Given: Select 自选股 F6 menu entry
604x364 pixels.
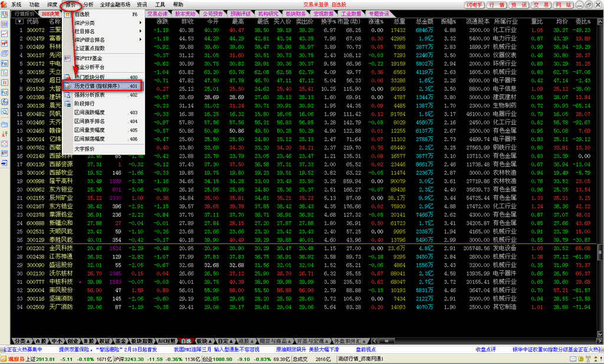Looking at the screenshot, I should tap(104, 14).
